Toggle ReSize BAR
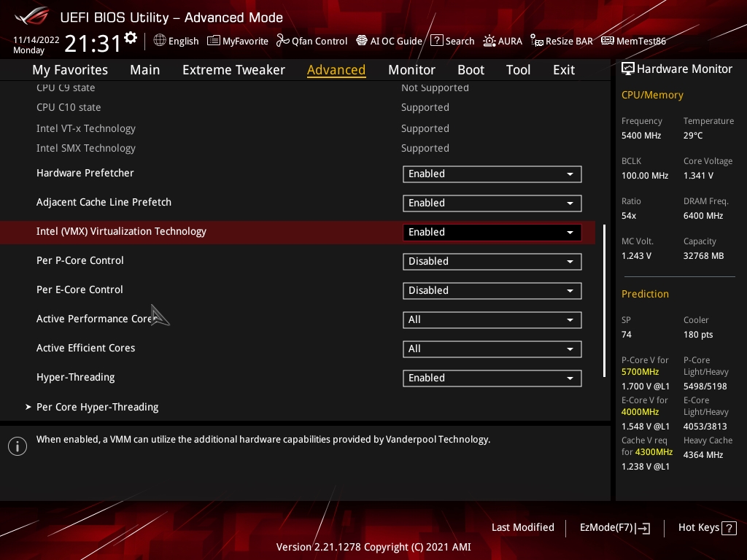Screen dimensions: 747x560 coord(562,41)
